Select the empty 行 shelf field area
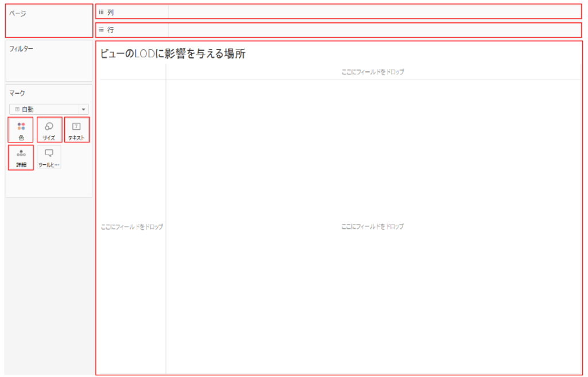This screenshot has height=377, width=588. coord(373,29)
